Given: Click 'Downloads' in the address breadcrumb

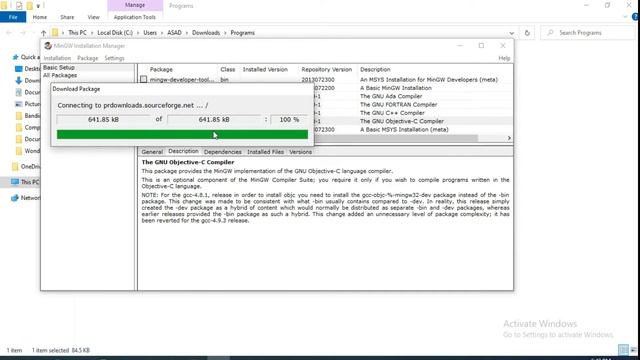Looking at the screenshot, I should tap(206, 33).
